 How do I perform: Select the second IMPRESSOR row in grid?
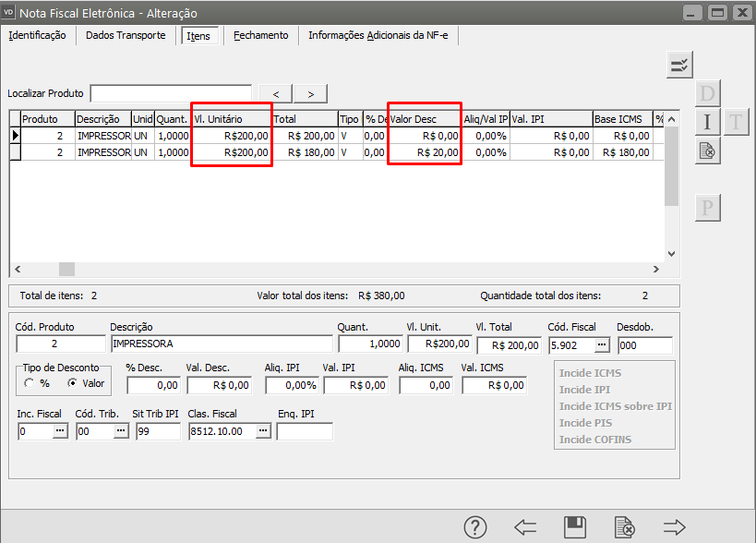103,152
